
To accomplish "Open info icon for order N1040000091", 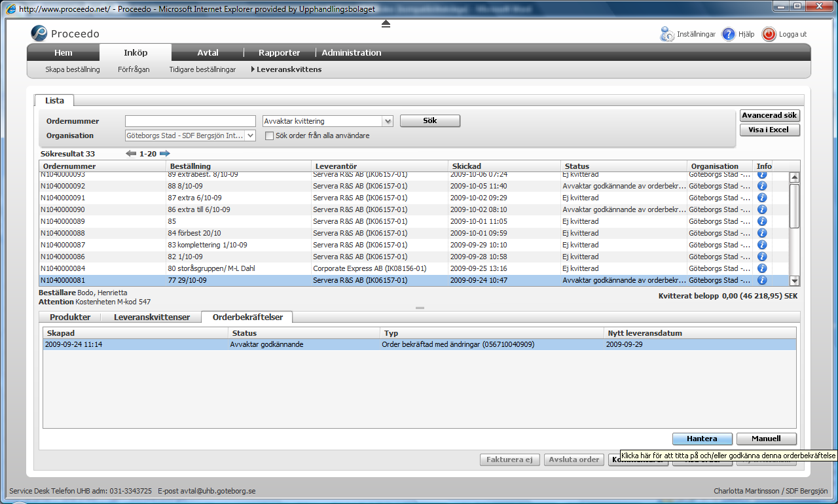I will [762, 198].
